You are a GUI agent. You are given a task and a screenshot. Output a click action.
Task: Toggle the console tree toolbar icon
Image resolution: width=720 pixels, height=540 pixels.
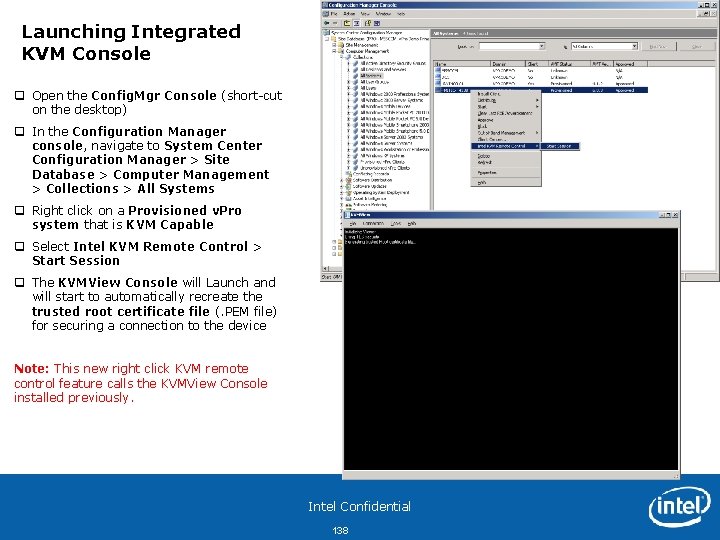[356, 23]
